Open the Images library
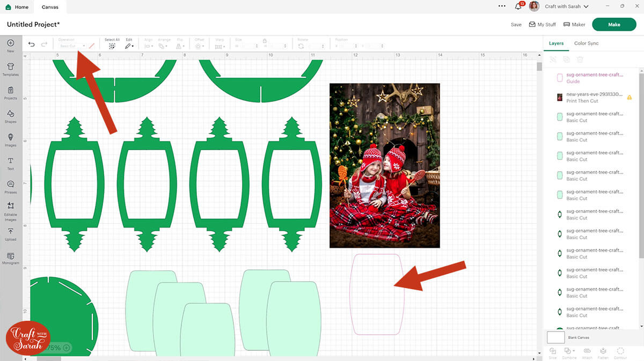 [x=10, y=140]
